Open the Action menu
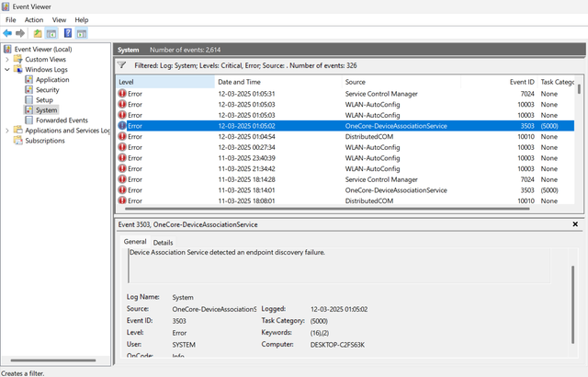The width and height of the screenshot is (588, 377). click(x=34, y=20)
